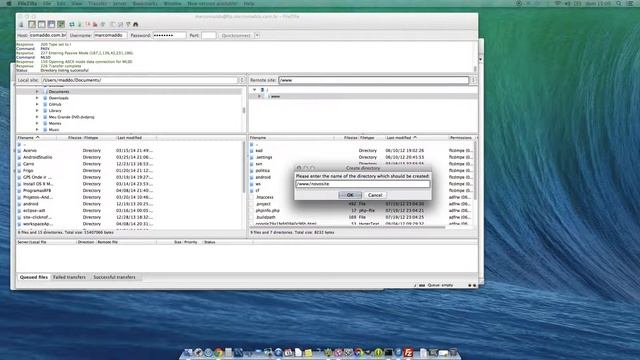Expand the Movies folder in local tree

pos(37,123)
